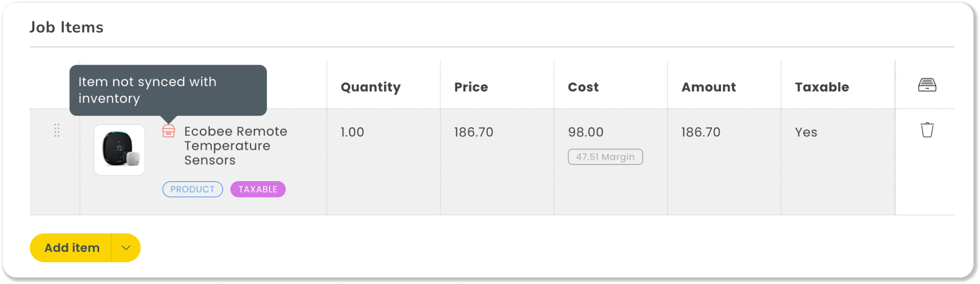Screen dimensions: 980x284
Task: Click the PRODUCT tag badge
Action: pyautogui.click(x=192, y=189)
